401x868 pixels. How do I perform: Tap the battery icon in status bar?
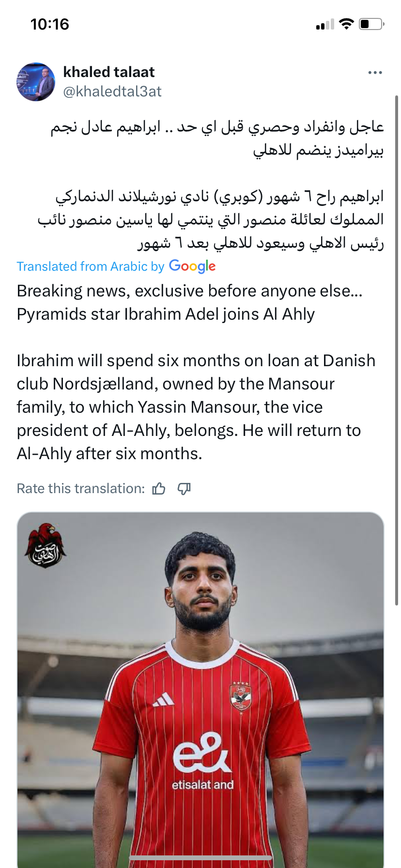click(x=371, y=24)
